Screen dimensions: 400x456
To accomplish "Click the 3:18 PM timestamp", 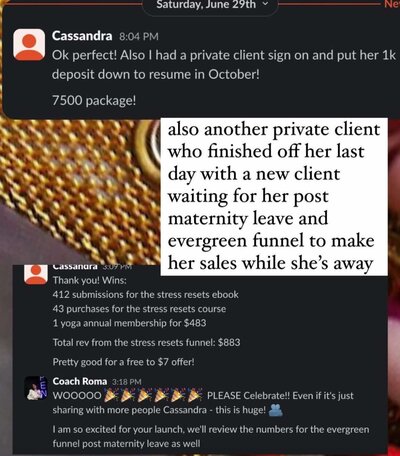I will (127, 382).
